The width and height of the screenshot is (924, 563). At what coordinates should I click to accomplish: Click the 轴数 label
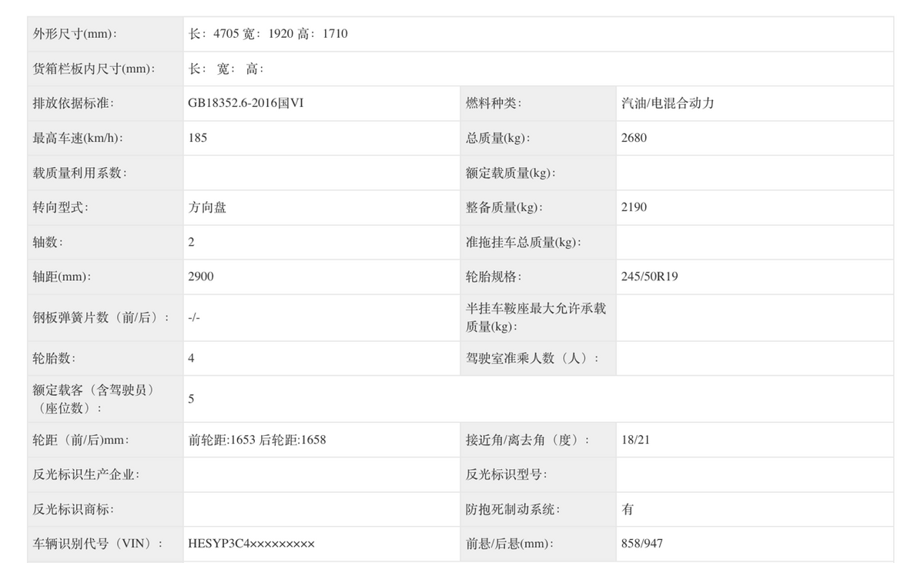point(48,242)
